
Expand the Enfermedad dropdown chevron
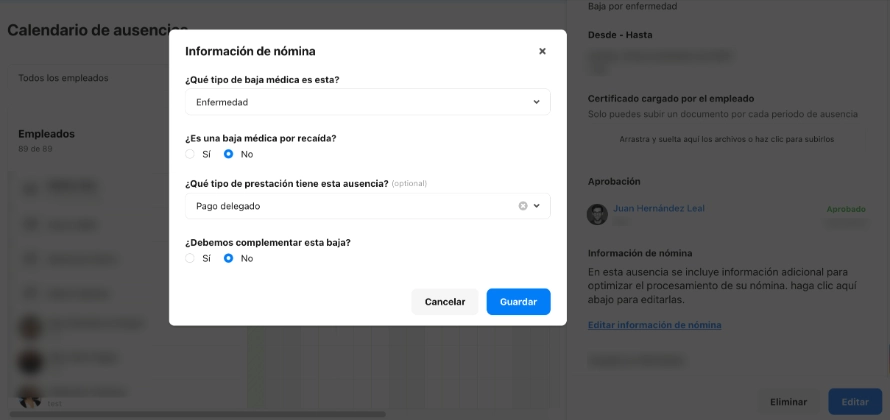(536, 102)
